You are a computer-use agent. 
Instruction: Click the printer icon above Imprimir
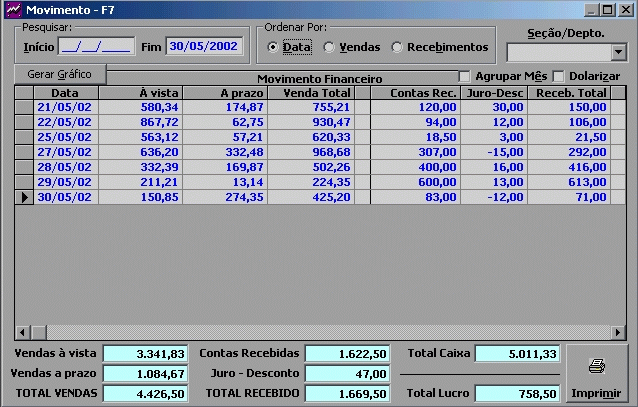596,366
